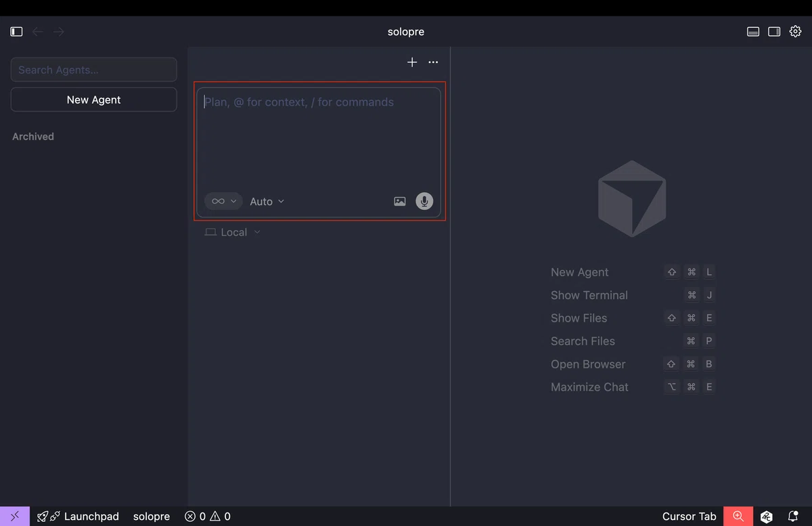Click Maximize Chat in welcome list

tap(589, 387)
